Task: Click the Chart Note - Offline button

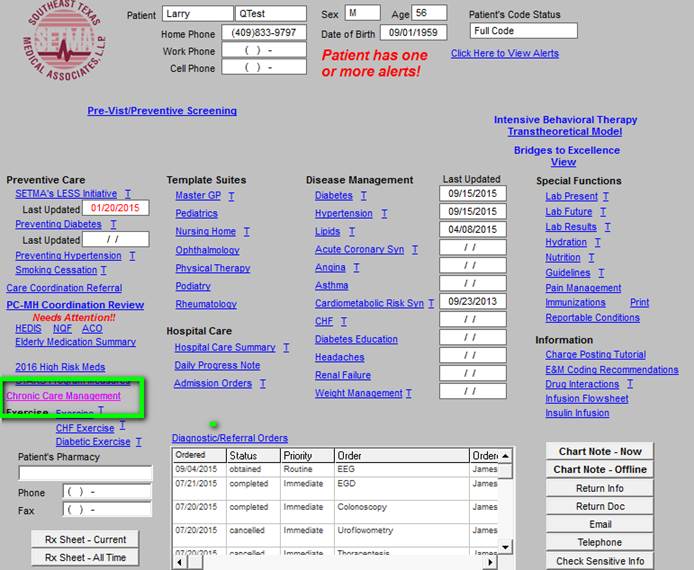Action: pyautogui.click(x=600, y=470)
